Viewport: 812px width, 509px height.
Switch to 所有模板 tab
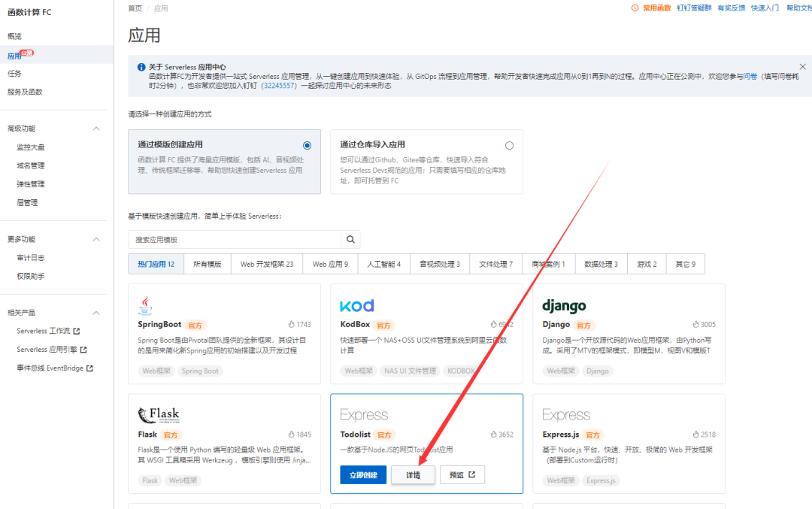[208, 264]
